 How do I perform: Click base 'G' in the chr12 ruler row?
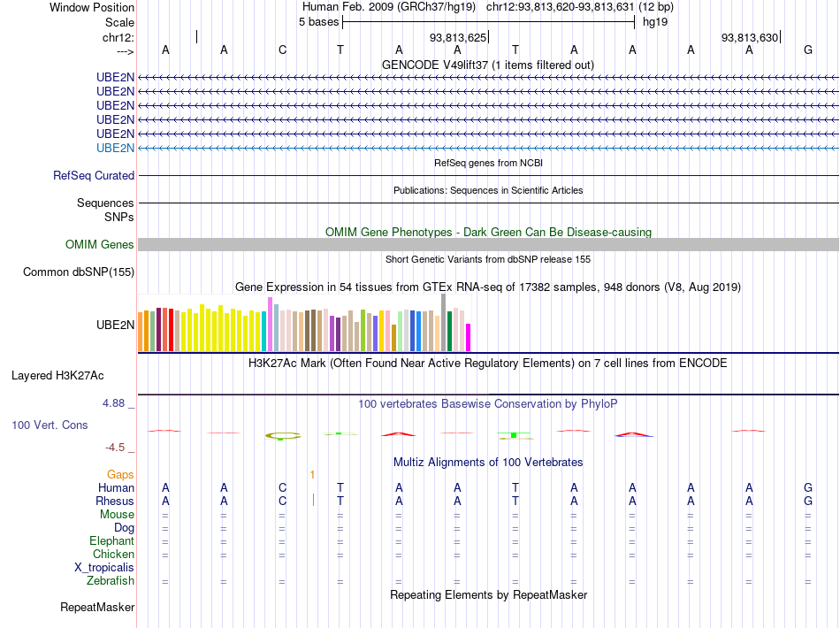click(808, 50)
